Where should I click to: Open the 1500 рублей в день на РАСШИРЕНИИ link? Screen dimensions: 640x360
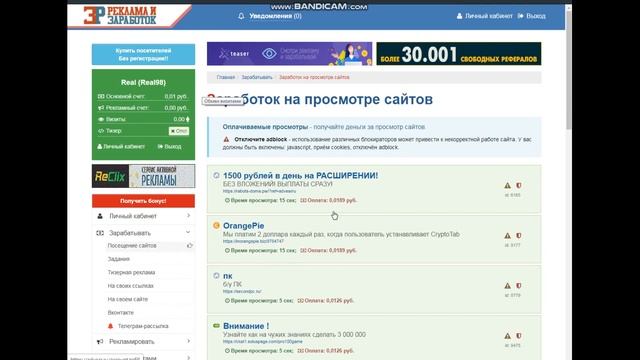point(300,176)
